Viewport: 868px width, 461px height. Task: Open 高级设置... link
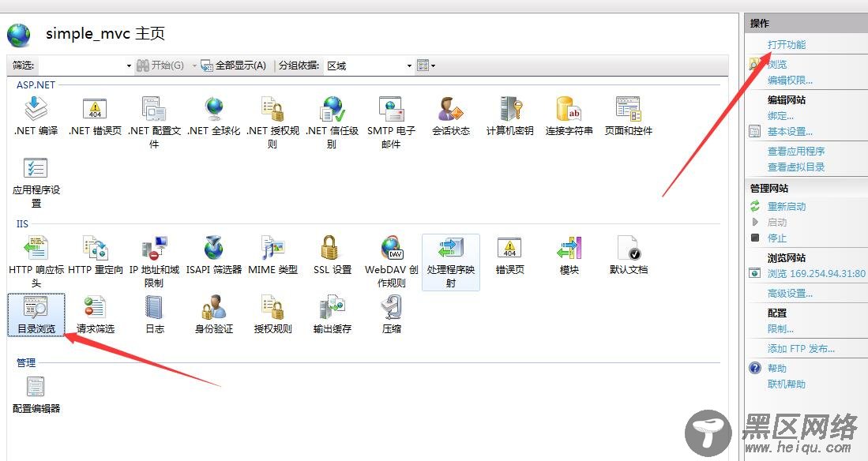pyautogui.click(x=790, y=294)
